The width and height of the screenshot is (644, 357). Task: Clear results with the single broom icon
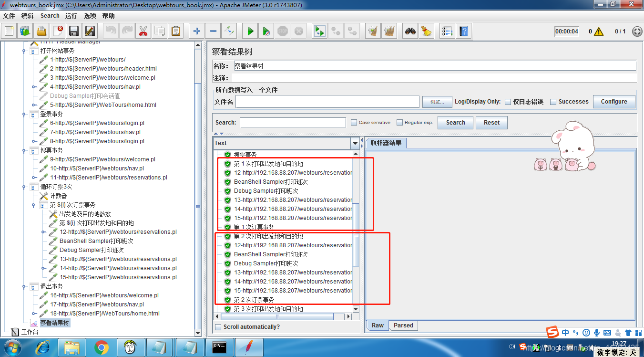pyautogui.click(x=372, y=31)
